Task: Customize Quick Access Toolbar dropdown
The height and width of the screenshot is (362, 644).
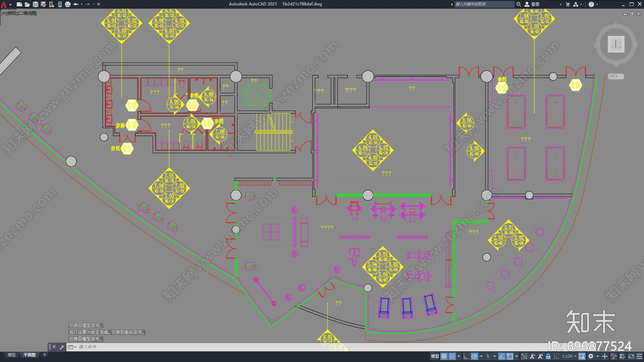Action: pyautogui.click(x=99, y=4)
